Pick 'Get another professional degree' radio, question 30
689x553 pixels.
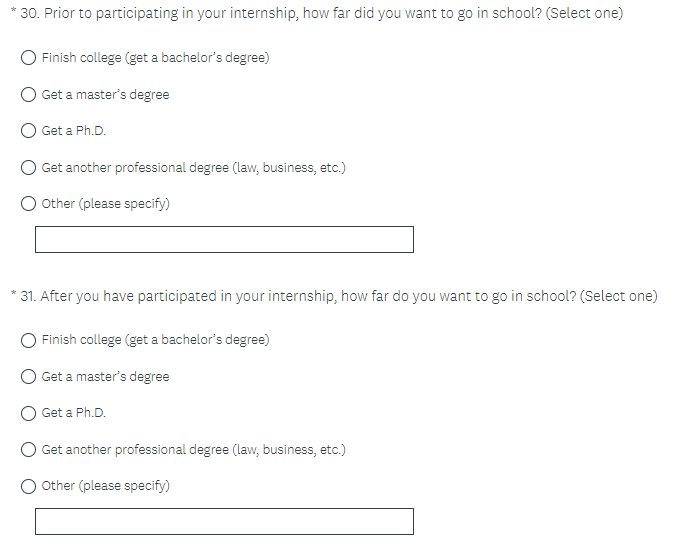pos(30,168)
